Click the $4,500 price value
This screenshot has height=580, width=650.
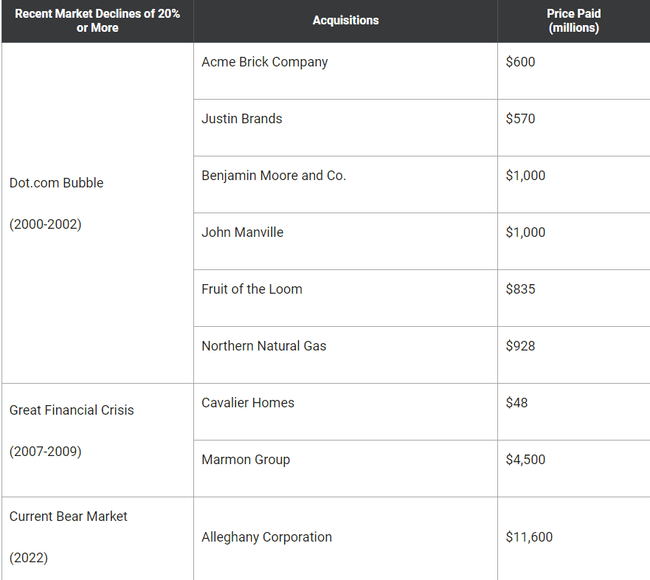tap(525, 460)
